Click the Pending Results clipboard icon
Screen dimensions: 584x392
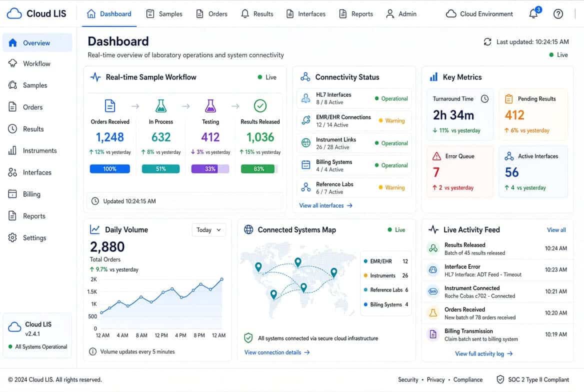[509, 98]
